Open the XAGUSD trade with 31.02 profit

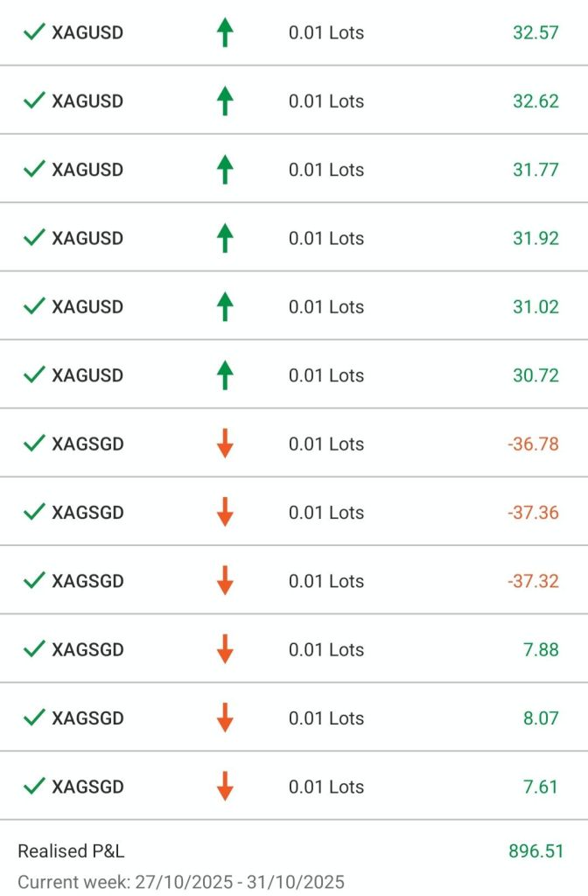(294, 307)
